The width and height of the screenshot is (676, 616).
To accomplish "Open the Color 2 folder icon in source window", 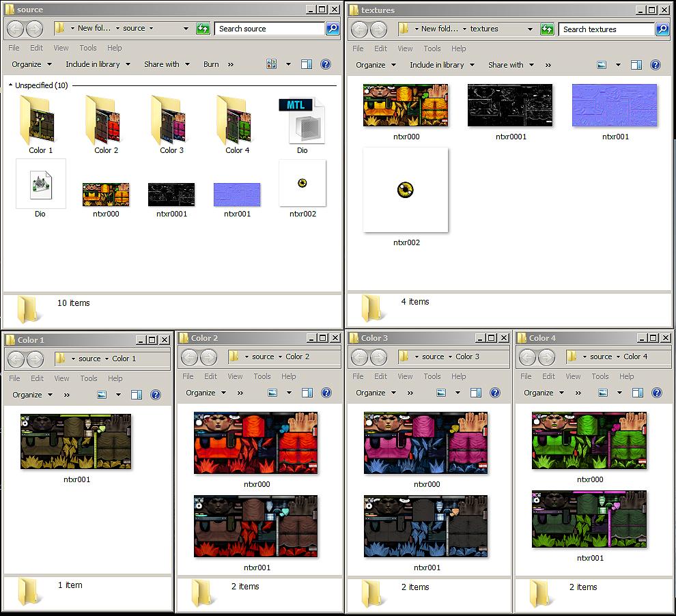I will click(104, 120).
